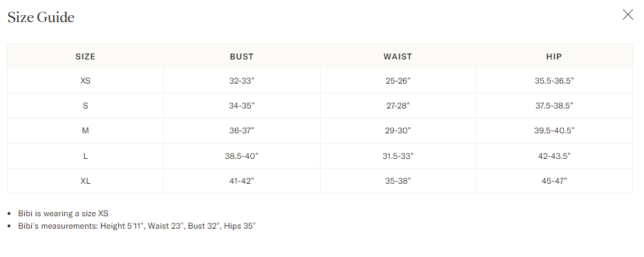
Task: Select the XS size row label
Action: [x=86, y=81]
